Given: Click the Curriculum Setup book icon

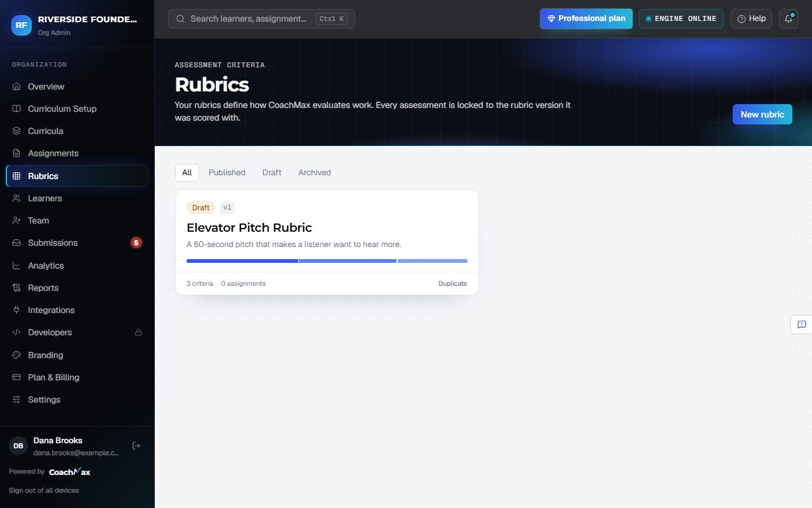Looking at the screenshot, I should click(x=16, y=109).
